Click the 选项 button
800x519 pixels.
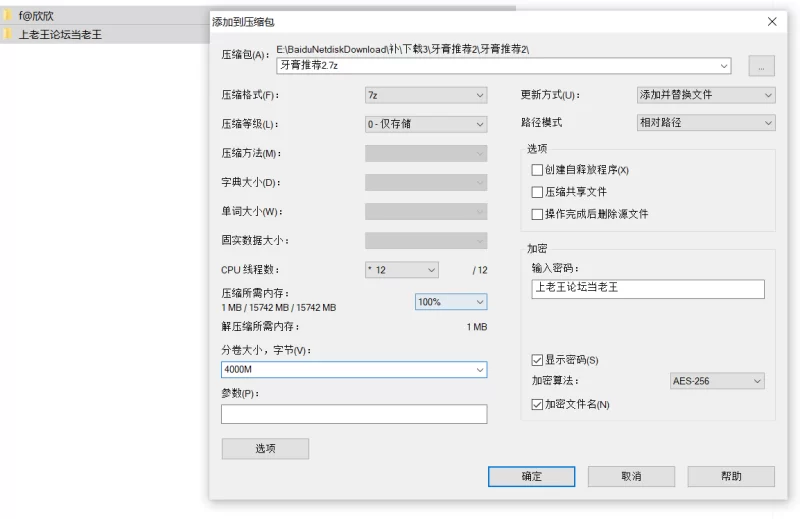(265, 449)
